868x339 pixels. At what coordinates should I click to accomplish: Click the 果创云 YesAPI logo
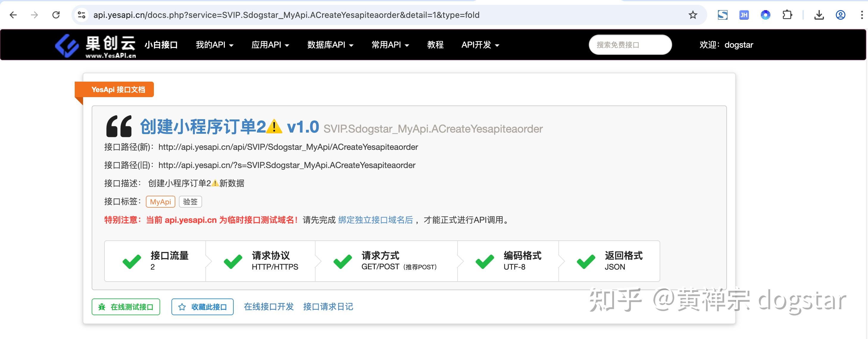[96, 44]
